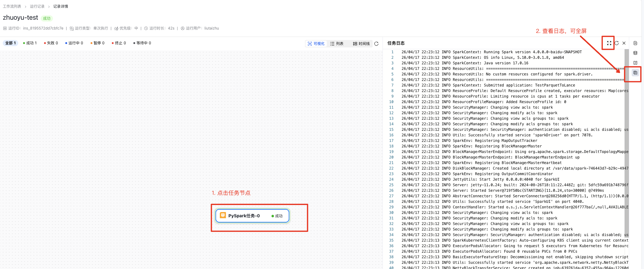The image size is (644, 269).
Task: Filter tasks by 成功 1
Action: click(x=30, y=43)
